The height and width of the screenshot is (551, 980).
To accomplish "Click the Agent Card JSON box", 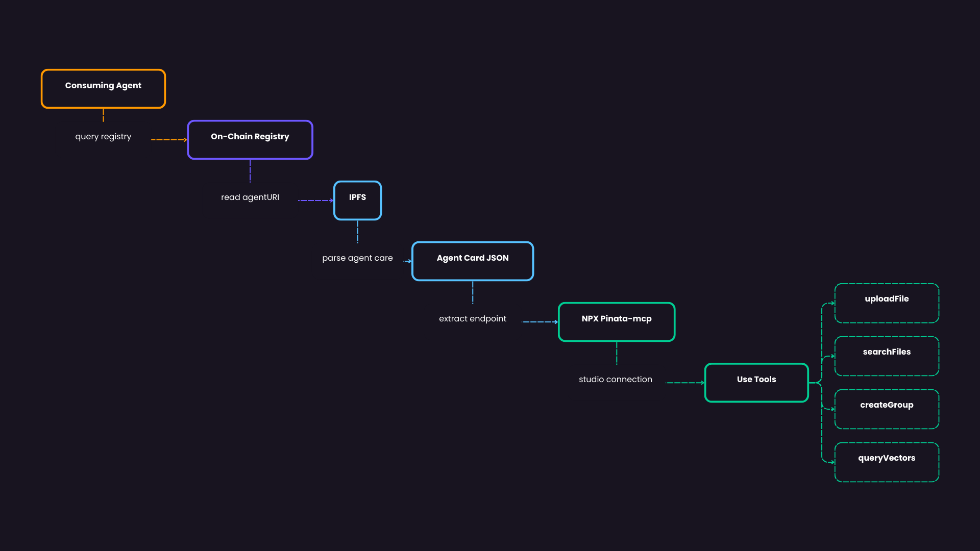I will click(472, 261).
